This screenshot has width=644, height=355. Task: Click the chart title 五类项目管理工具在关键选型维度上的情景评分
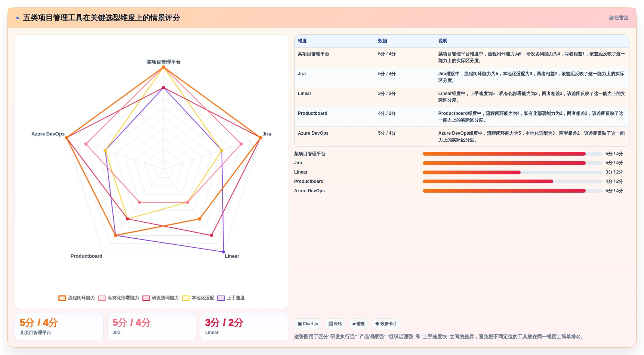(101, 18)
